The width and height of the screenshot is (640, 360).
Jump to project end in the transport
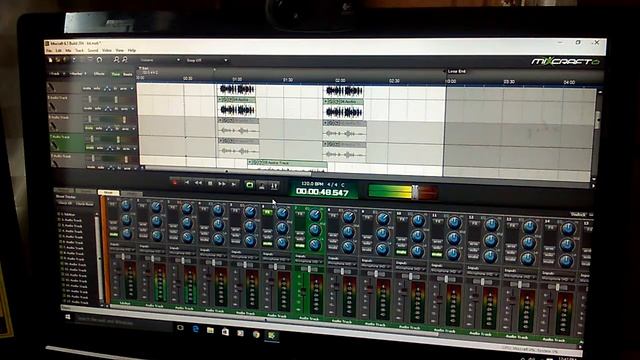click(233, 184)
